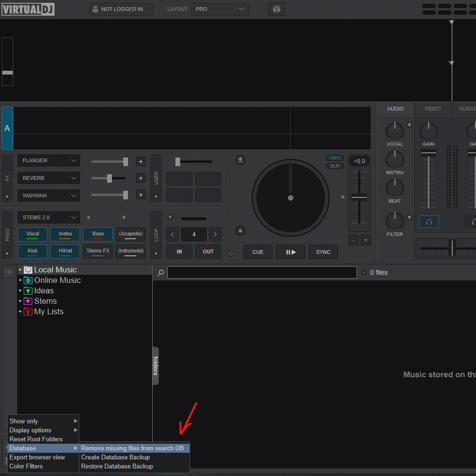Click plus button next to WAHWAH
Screen dimensions: 476x476
click(x=140, y=195)
